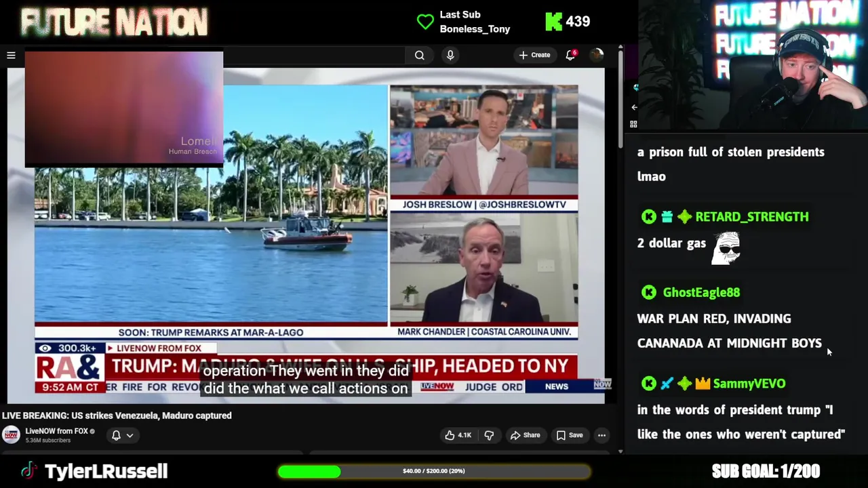Click the chat grid layout icon
Image resolution: width=868 pixels, height=488 pixels.
pos(633,124)
